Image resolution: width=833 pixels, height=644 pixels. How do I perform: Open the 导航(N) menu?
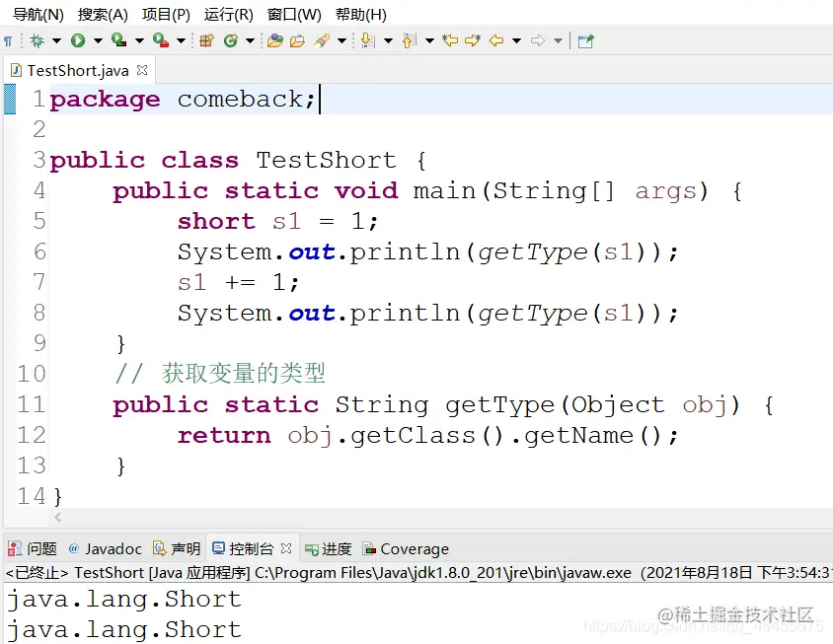[x=38, y=15]
